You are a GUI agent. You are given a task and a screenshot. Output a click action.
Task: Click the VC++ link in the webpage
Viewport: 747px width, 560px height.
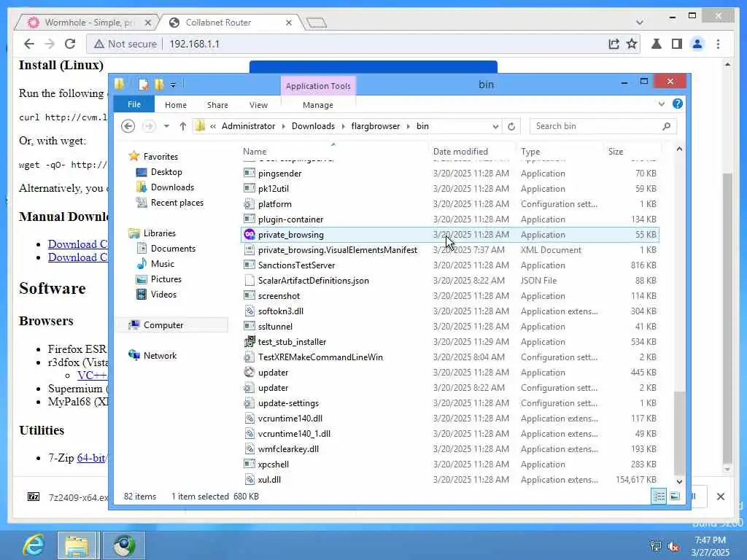pyautogui.click(x=93, y=376)
